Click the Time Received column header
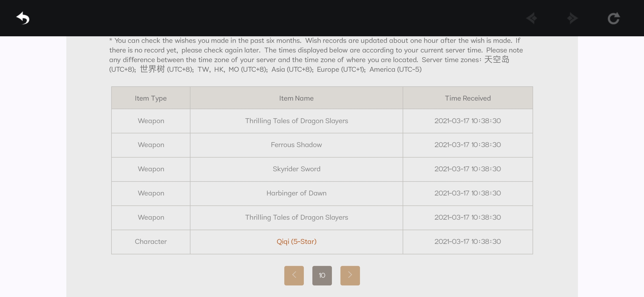 [468, 98]
